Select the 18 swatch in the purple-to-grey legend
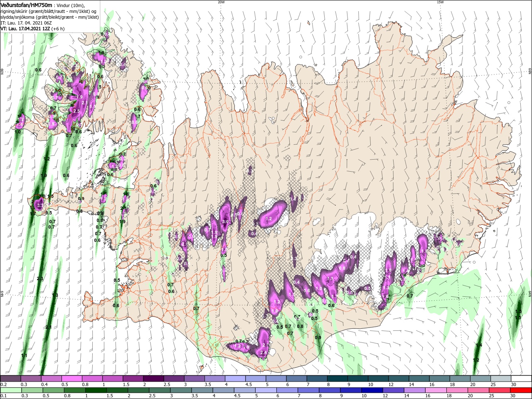This screenshot has width=532, height=399. pos(460,379)
